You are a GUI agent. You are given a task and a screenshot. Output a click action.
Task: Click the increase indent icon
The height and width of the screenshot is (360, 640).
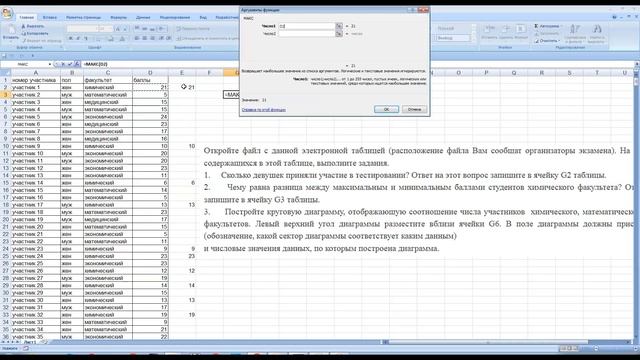pyautogui.click(x=169, y=38)
